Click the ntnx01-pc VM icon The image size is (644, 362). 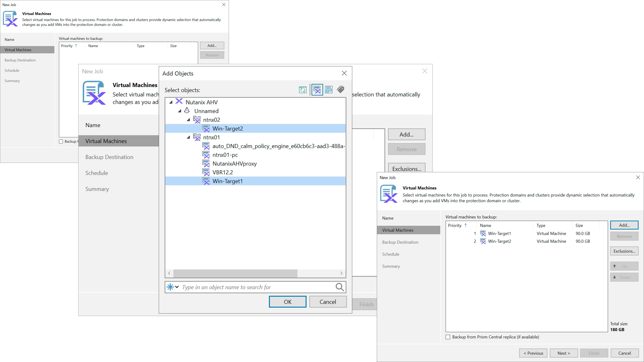point(206,155)
